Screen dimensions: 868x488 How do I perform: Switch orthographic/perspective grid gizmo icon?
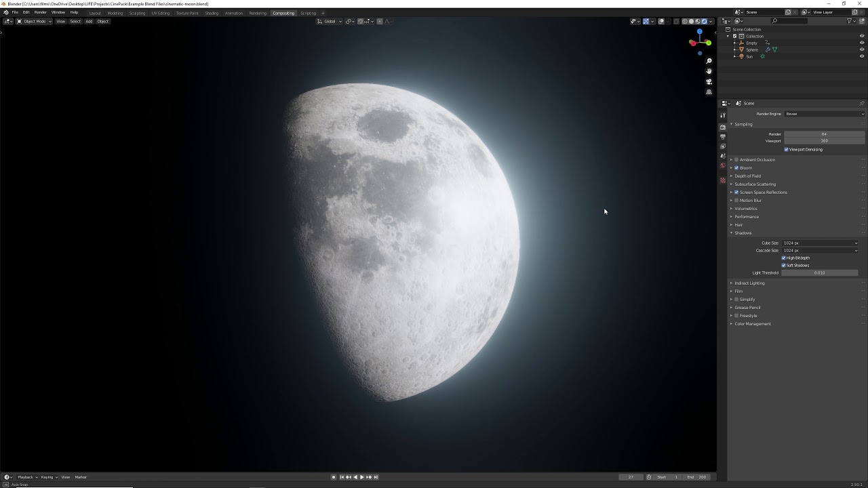click(x=709, y=92)
